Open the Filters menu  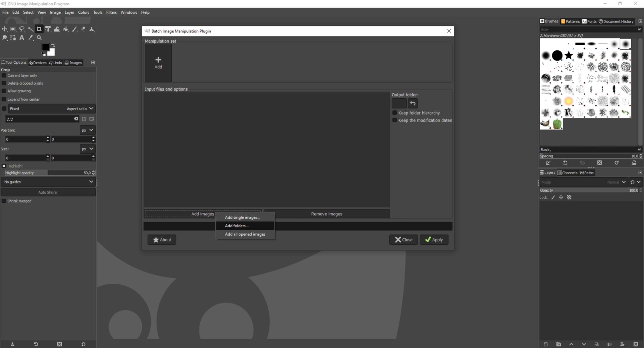(111, 12)
